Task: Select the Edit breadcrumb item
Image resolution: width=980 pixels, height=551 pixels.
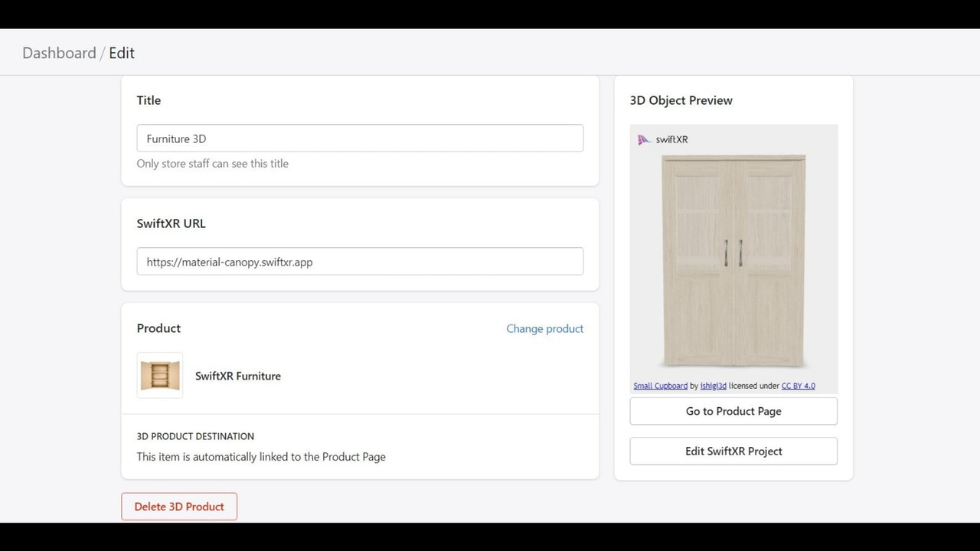Action: [x=122, y=53]
